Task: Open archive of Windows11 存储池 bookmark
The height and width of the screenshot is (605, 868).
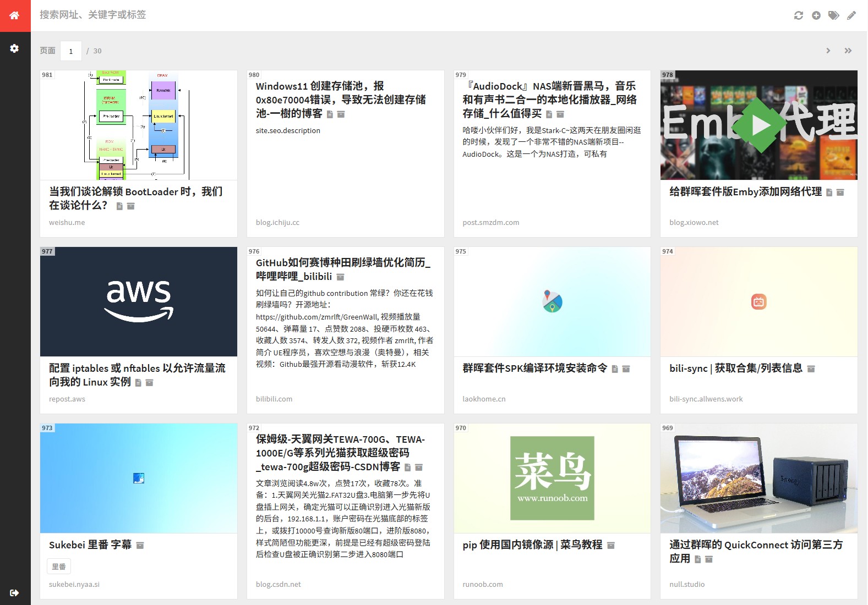Action: point(341,114)
